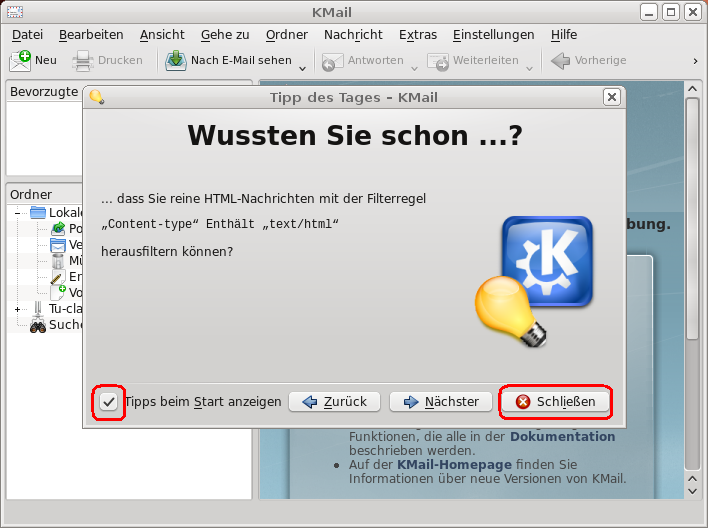Image resolution: width=708 pixels, height=528 pixels.
Task: Open the Gehe zu menu
Action: [x=225, y=35]
